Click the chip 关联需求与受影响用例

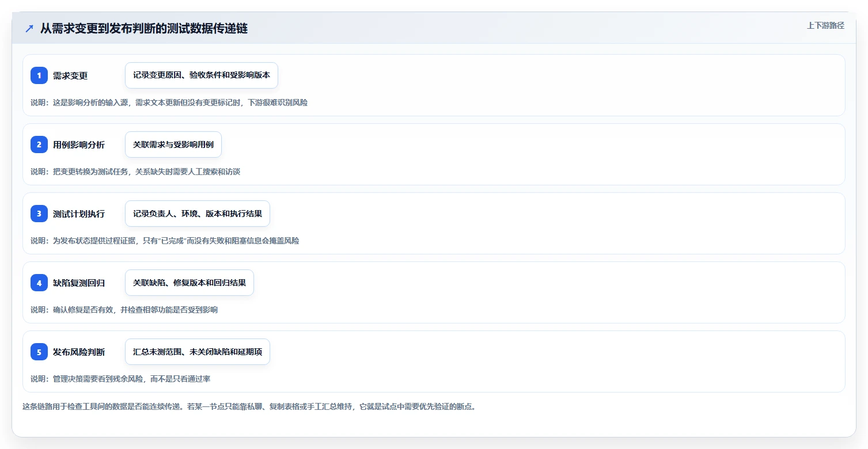tap(173, 144)
